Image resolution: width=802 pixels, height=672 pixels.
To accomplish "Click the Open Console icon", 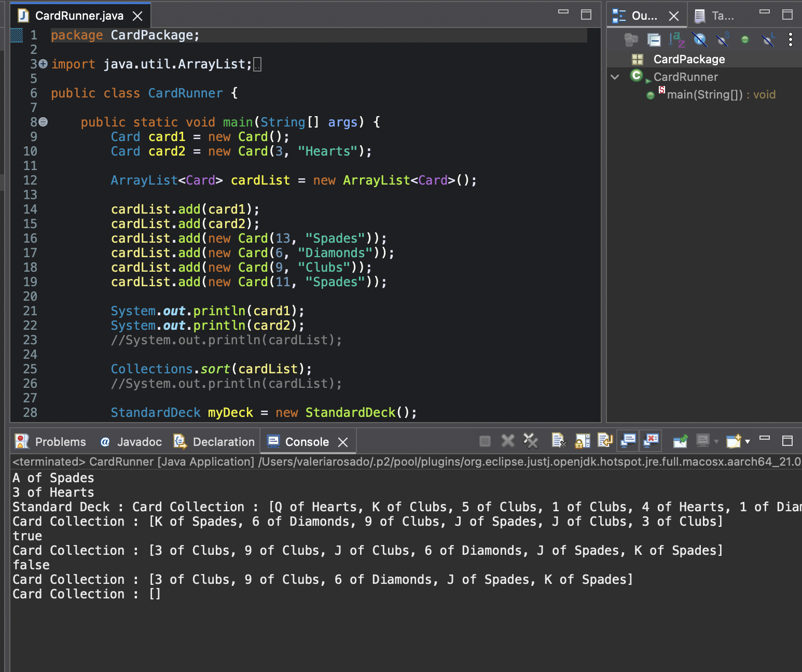I will click(x=734, y=441).
